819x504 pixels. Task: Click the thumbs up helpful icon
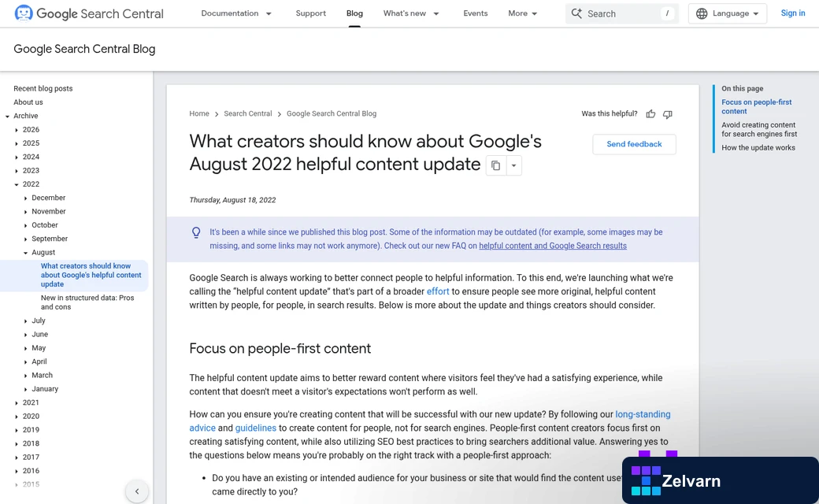tap(650, 114)
